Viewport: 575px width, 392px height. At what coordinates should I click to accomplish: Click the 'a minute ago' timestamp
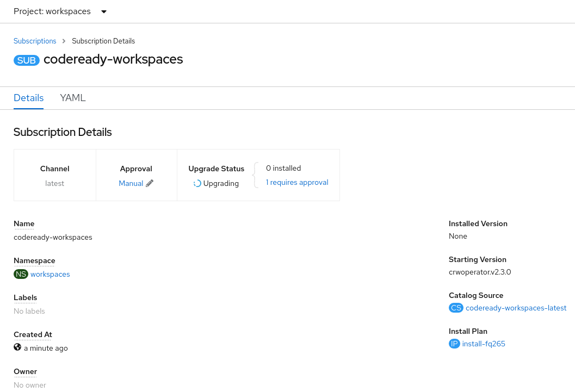click(x=46, y=348)
